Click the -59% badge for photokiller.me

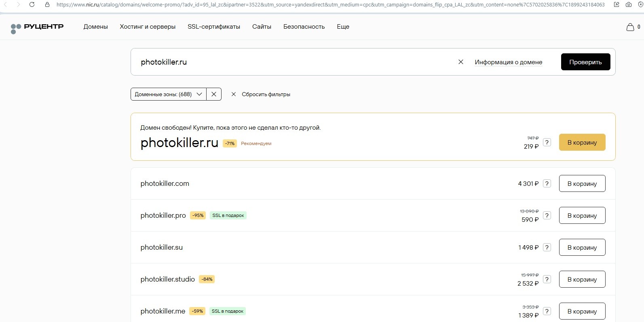[x=197, y=311]
